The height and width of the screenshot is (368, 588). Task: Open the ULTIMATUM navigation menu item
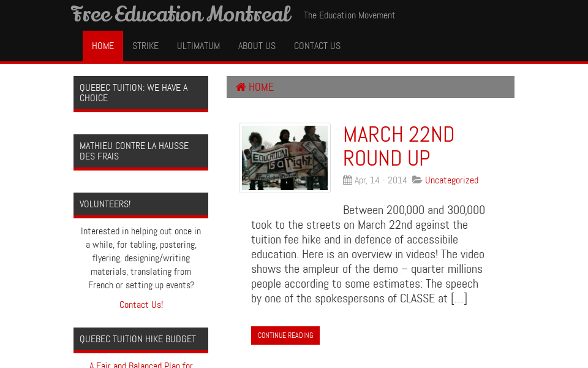coord(198,45)
